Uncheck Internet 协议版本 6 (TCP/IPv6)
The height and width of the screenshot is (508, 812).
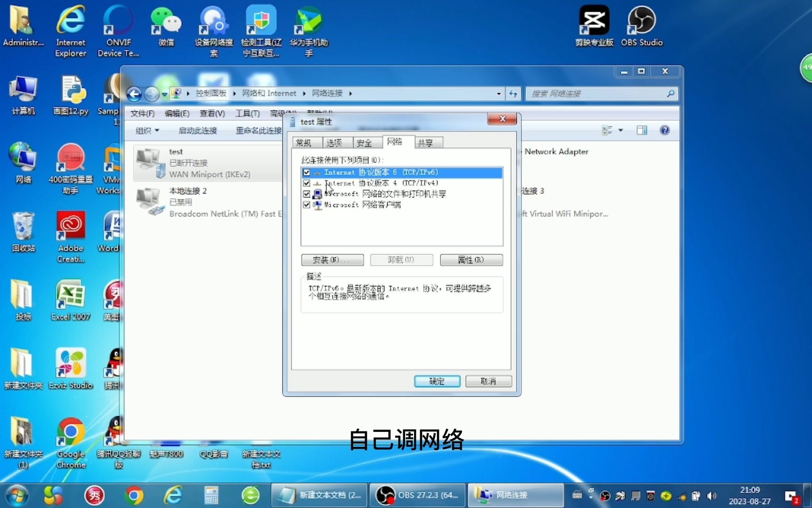307,172
